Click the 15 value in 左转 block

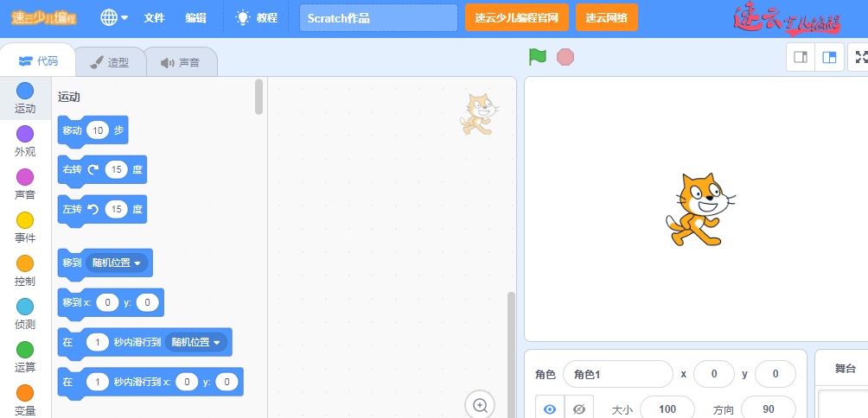pyautogui.click(x=116, y=209)
